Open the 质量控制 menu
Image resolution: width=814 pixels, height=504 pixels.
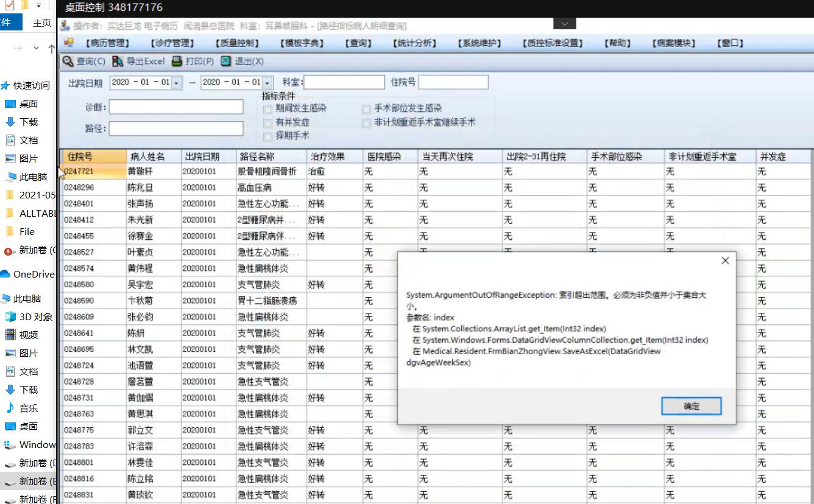point(237,43)
